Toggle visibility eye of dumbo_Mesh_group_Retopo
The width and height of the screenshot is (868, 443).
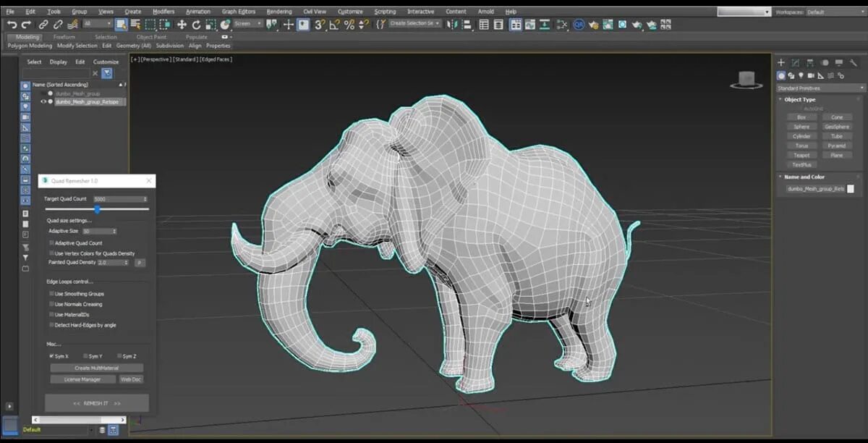(x=43, y=102)
